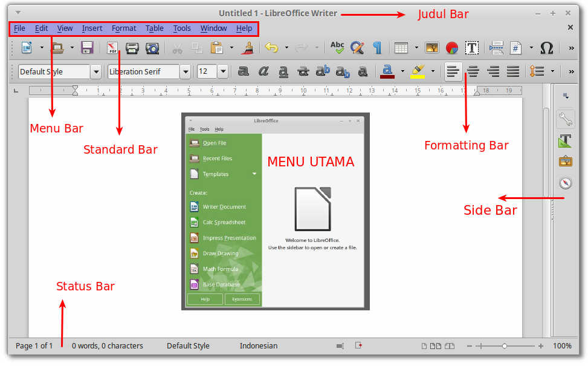Image resolution: width=588 pixels, height=366 pixels.
Task: Expand the paragraph style dropdown arrow
Action: [96, 71]
